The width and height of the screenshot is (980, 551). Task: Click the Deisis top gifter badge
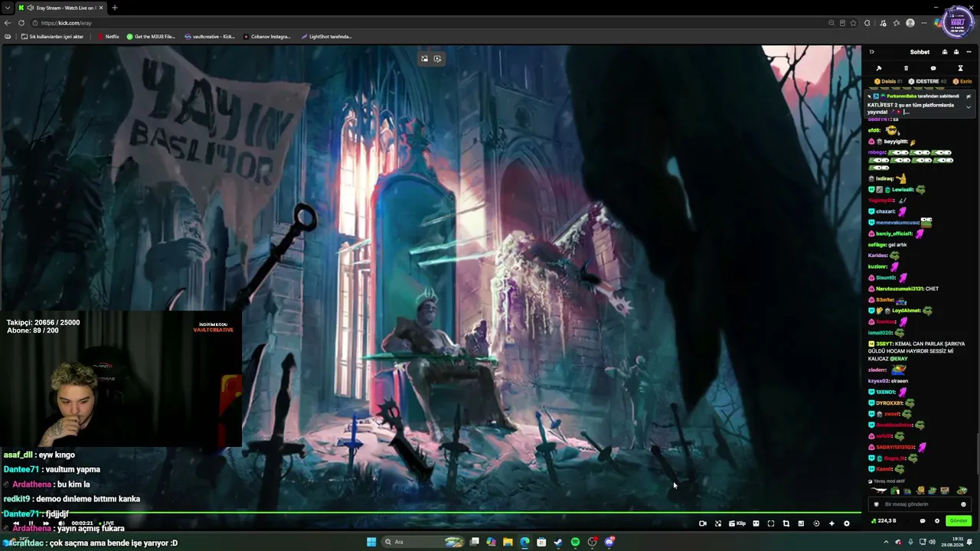[889, 81]
